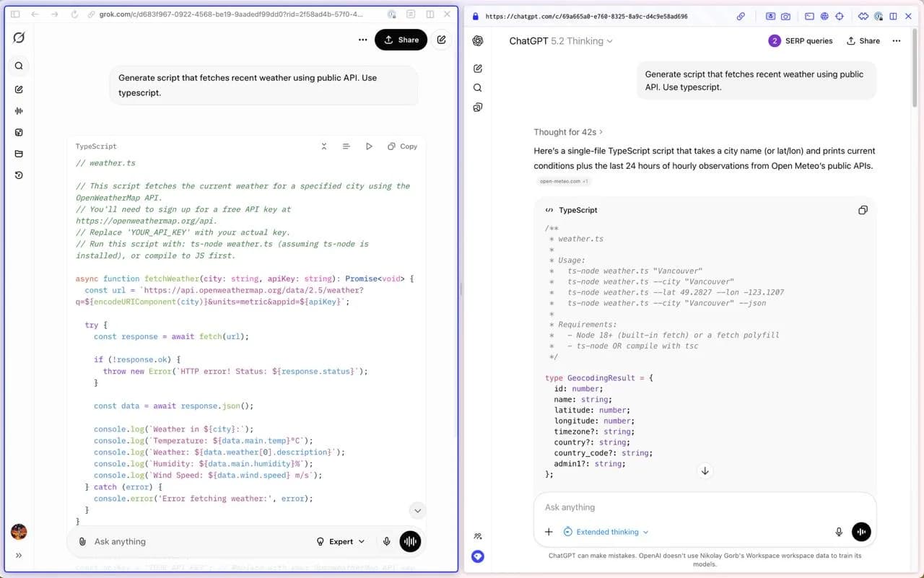Copy code using ChatGPT's copy icon
924x578 pixels.
(x=863, y=209)
